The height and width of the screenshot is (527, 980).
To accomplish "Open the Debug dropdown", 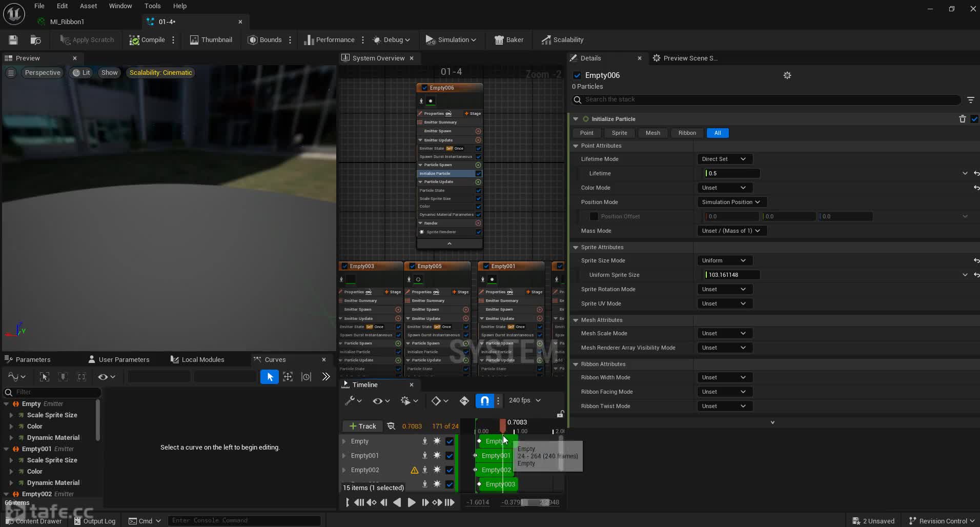I will coord(391,39).
